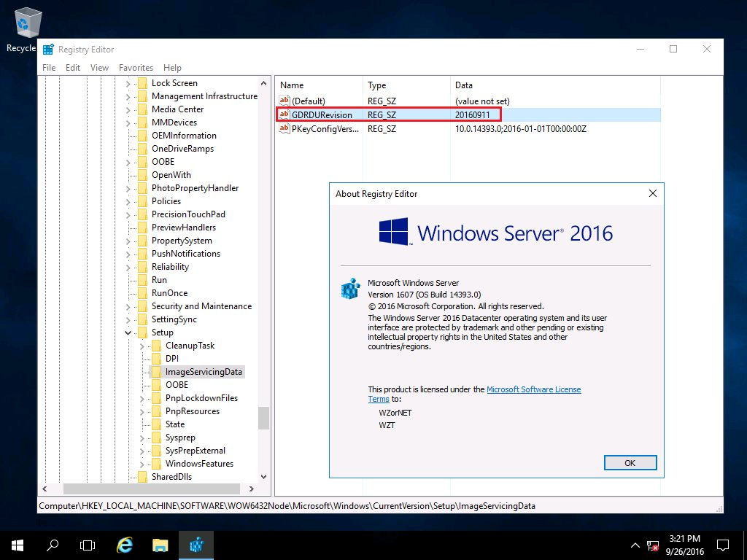Open Task View from the taskbar

(88, 545)
